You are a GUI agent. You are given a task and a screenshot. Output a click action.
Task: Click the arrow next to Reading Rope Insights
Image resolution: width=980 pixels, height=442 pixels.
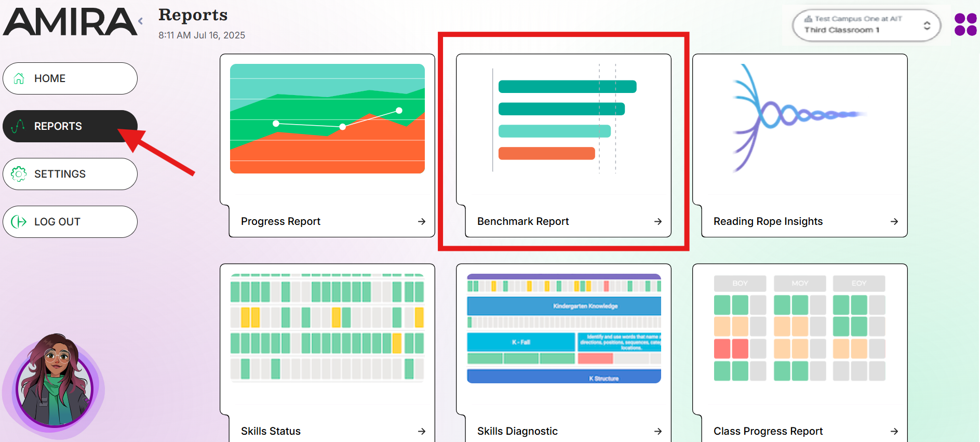(x=894, y=221)
